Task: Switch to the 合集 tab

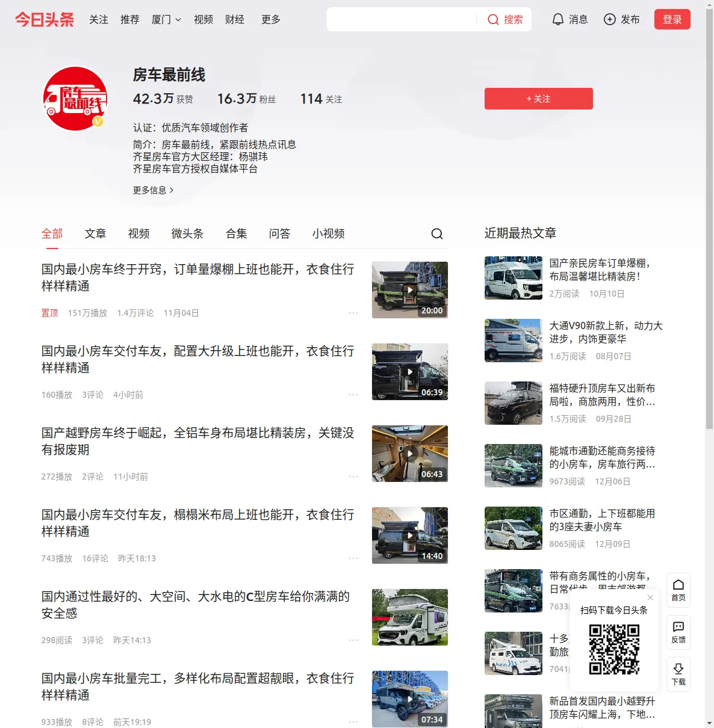Action: point(237,234)
